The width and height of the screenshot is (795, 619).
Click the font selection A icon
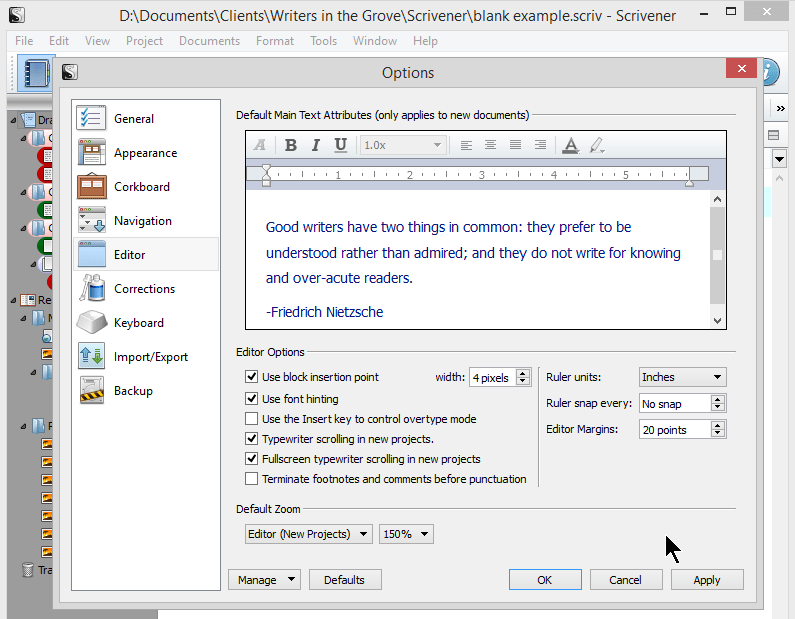pos(260,145)
